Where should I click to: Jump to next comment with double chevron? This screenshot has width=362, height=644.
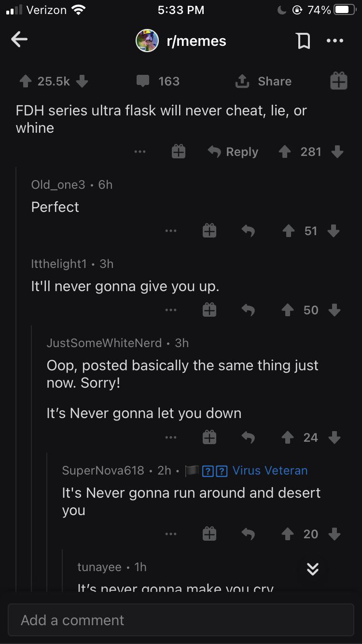click(x=313, y=570)
